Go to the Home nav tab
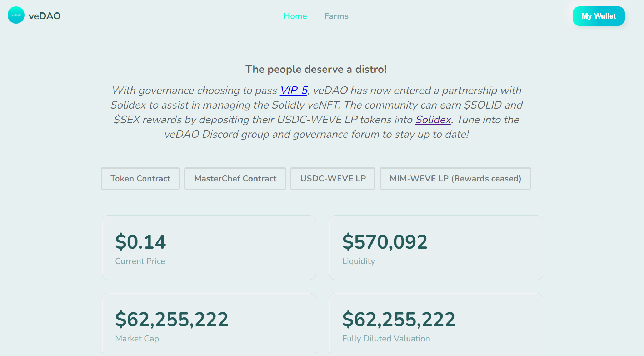Screen dimensions: 644x356 point(295,16)
